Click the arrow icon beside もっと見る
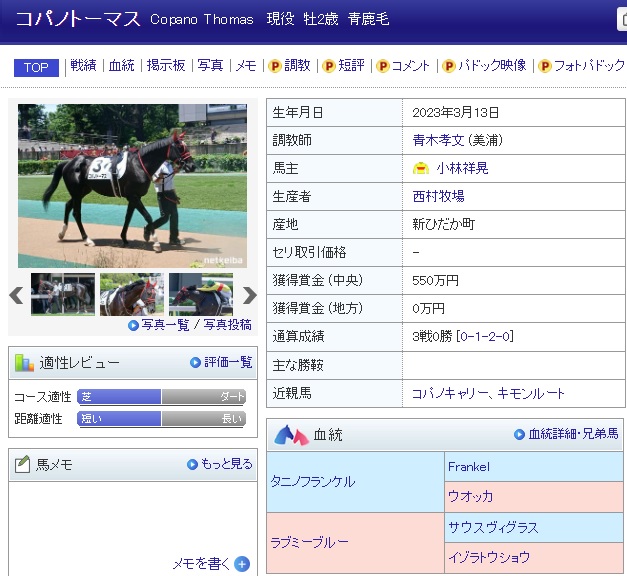This screenshot has width=627, height=576. point(193,464)
